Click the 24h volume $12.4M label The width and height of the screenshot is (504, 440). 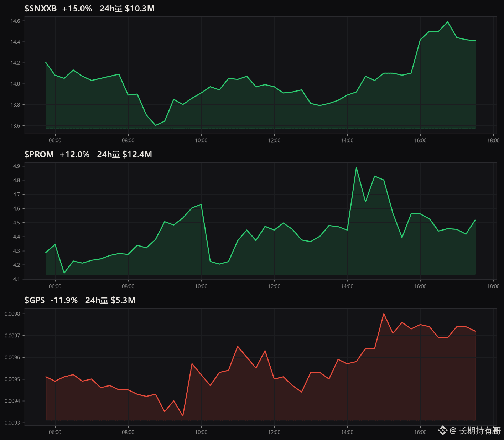(125, 154)
